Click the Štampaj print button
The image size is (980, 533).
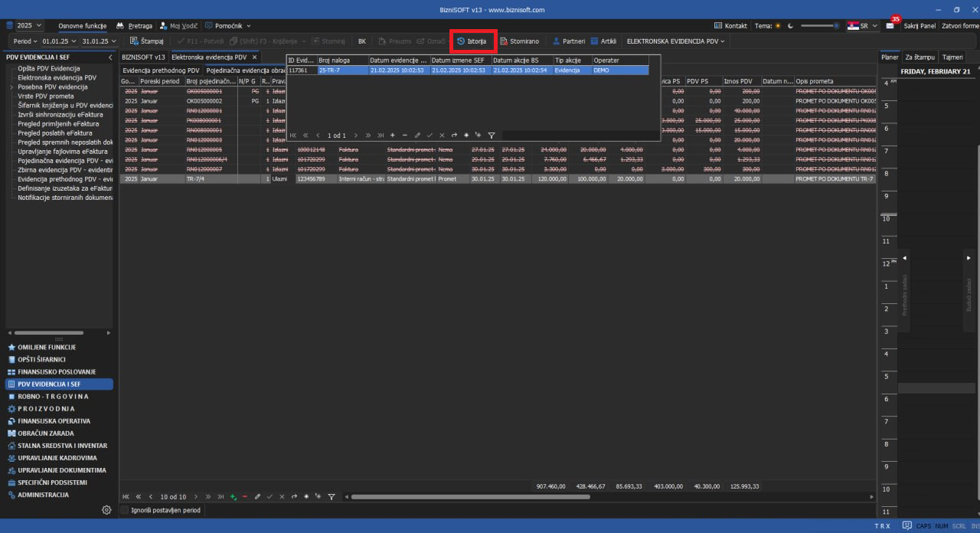click(146, 41)
